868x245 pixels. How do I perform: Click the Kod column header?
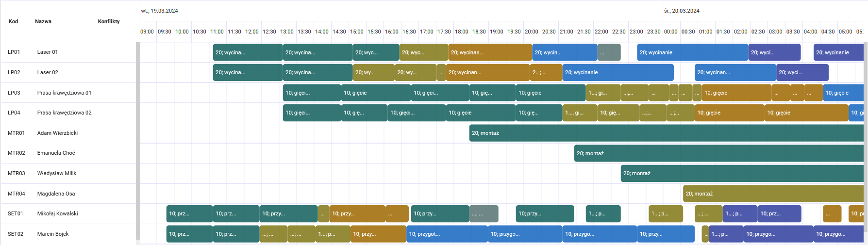point(13,21)
